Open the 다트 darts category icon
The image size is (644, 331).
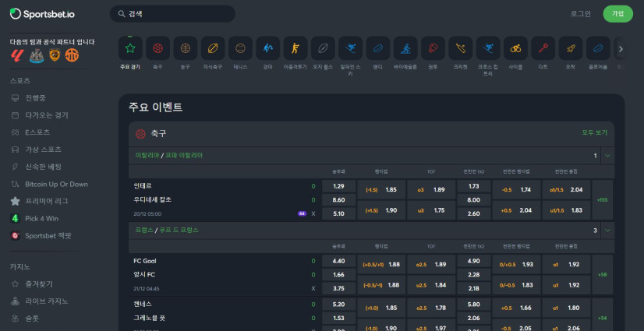pyautogui.click(x=543, y=48)
